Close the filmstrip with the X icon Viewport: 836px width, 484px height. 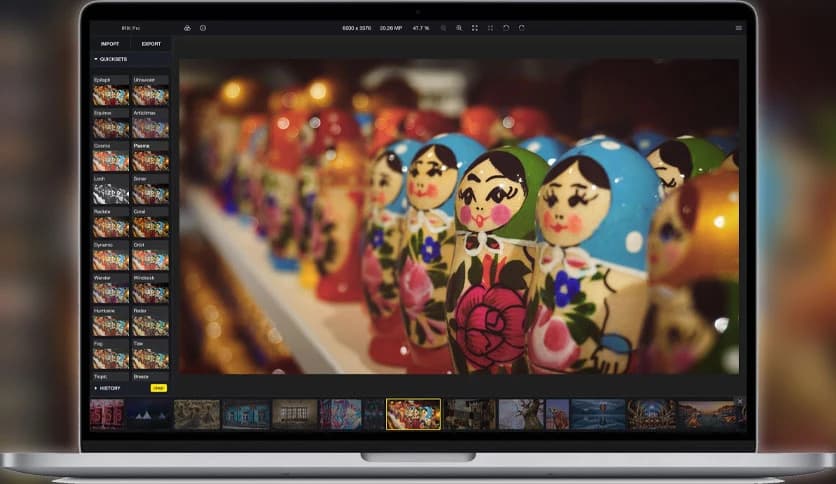tap(739, 401)
